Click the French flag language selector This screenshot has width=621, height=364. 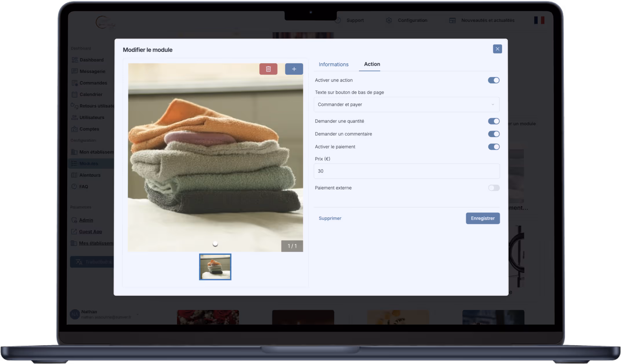coord(539,20)
